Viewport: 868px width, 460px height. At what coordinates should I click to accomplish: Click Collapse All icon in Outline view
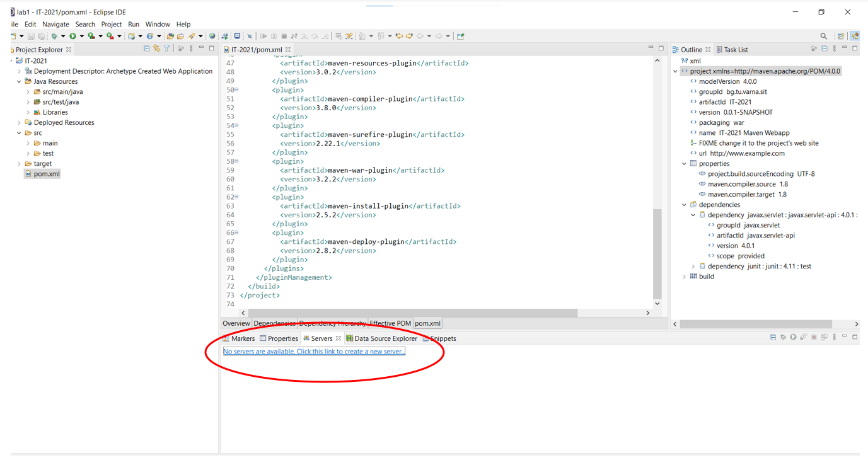click(x=825, y=49)
